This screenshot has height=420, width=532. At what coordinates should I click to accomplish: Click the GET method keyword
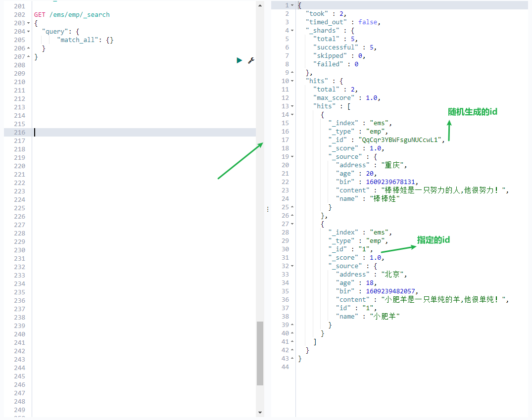point(40,14)
